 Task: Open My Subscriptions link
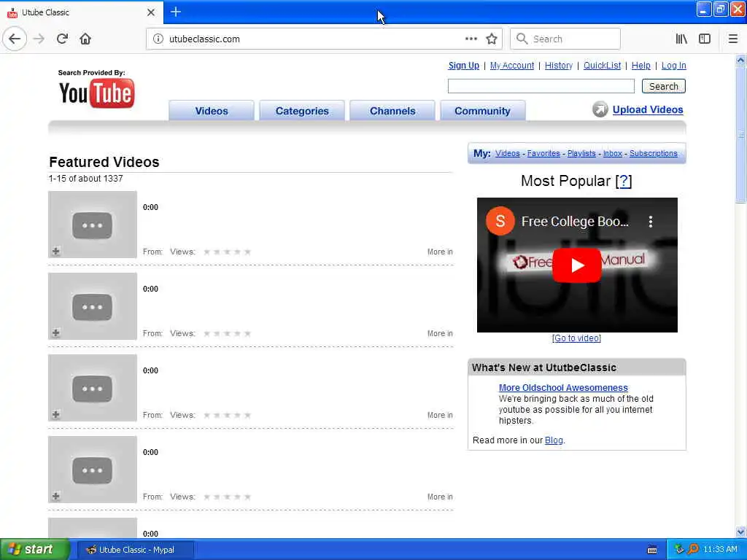[x=653, y=153]
